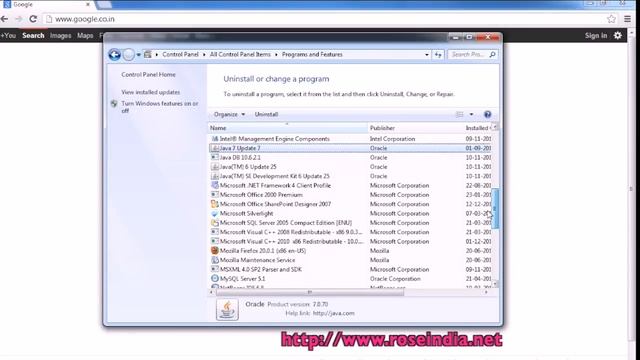Select the Google browser tab
The width and height of the screenshot is (640, 360).
[x=47, y=4]
